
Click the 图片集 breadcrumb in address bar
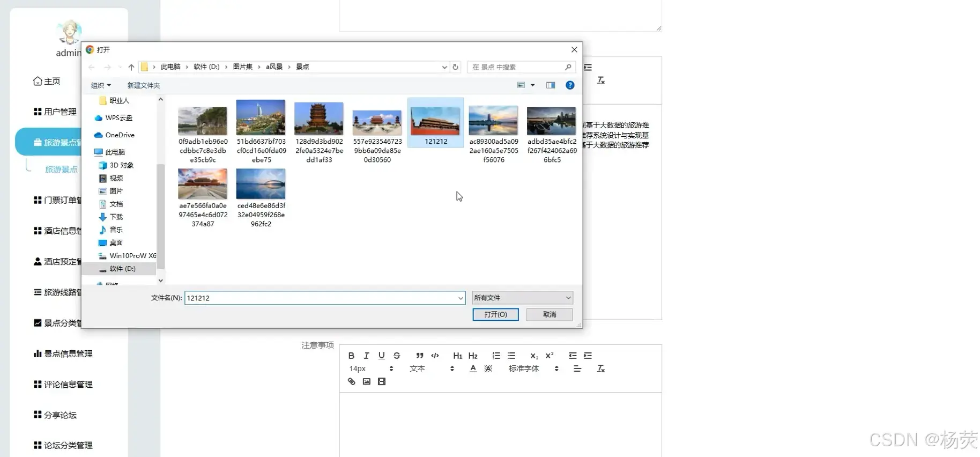(242, 67)
